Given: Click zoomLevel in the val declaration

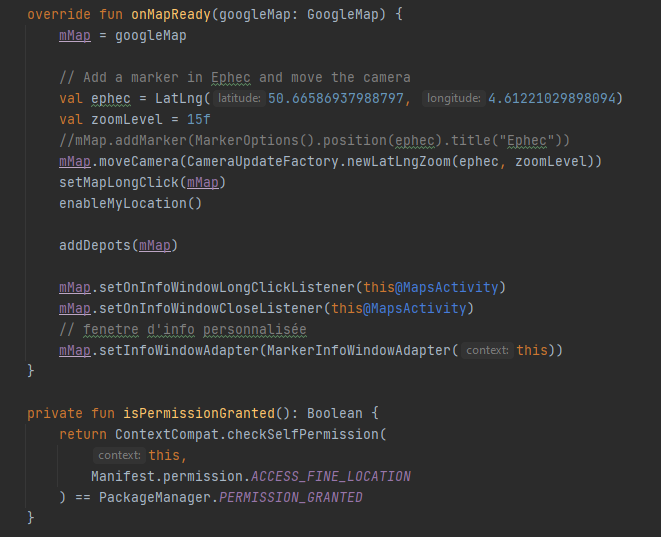Looking at the screenshot, I should click(127, 120).
